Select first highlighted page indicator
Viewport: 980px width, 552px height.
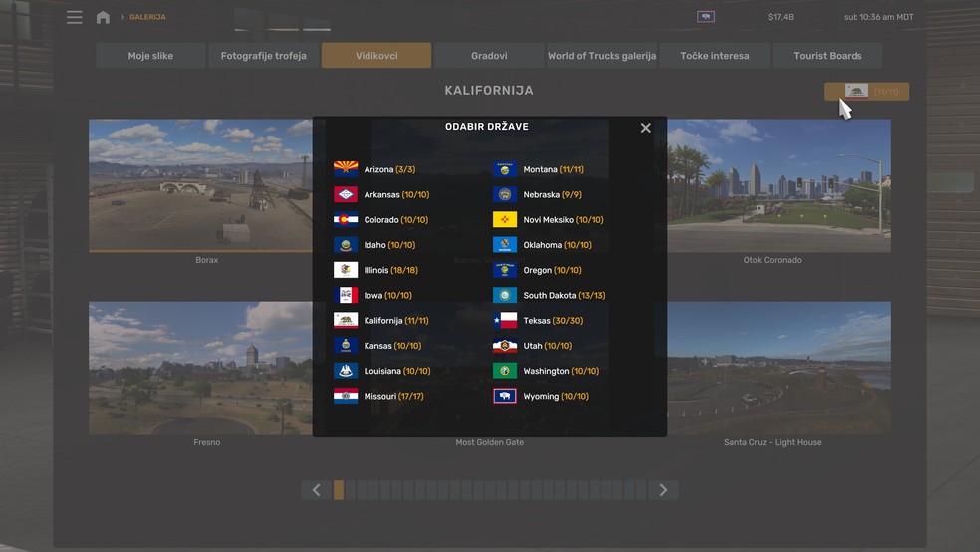click(x=339, y=490)
